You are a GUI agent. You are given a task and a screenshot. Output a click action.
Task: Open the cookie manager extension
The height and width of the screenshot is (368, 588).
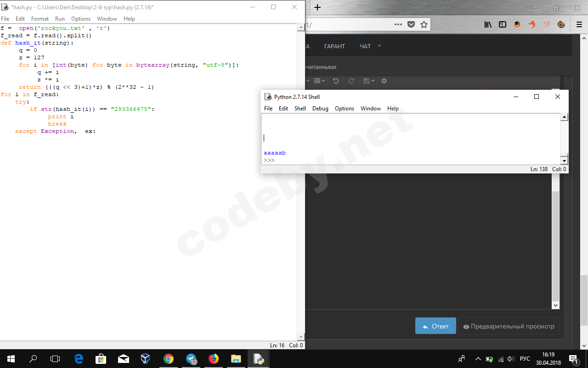point(561,24)
